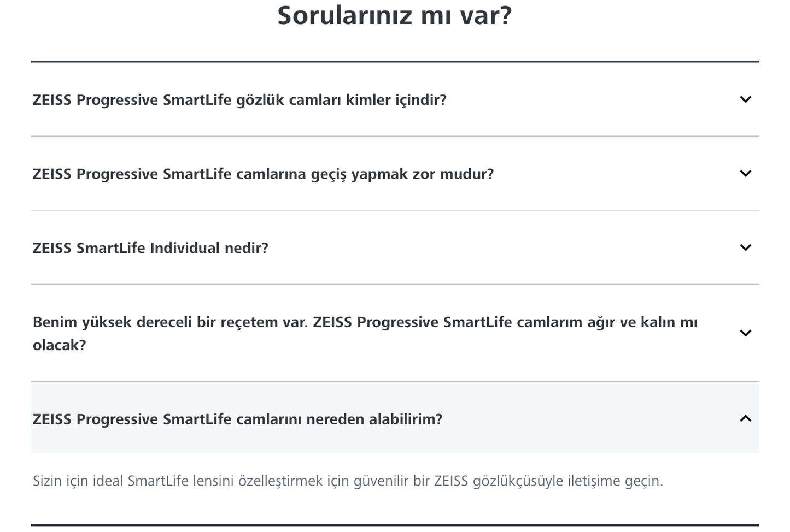Toggle open the geçiş yapmak zor mudur FAQ
790x532 pixels.
[x=264, y=173]
